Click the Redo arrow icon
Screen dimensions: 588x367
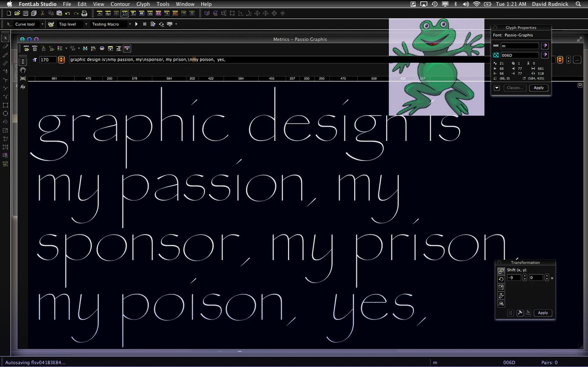[x=76, y=14]
